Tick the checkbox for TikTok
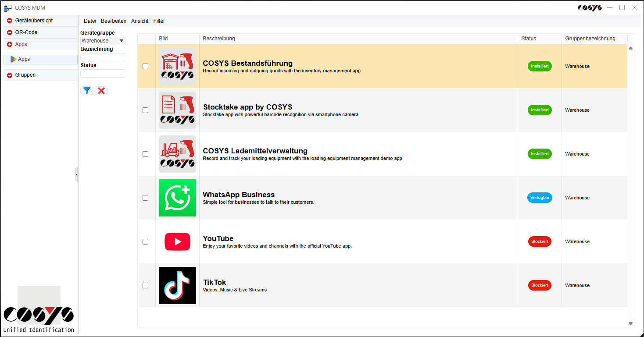Viewport: 644px width, 337px height. [x=146, y=285]
